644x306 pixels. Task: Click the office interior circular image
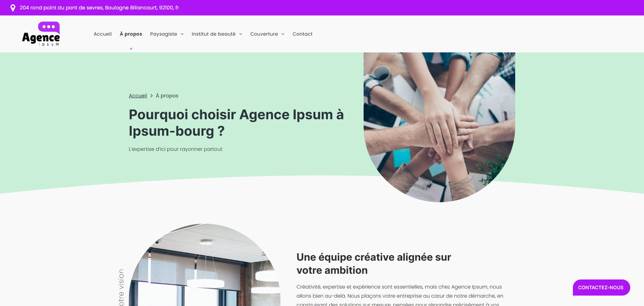click(205, 265)
